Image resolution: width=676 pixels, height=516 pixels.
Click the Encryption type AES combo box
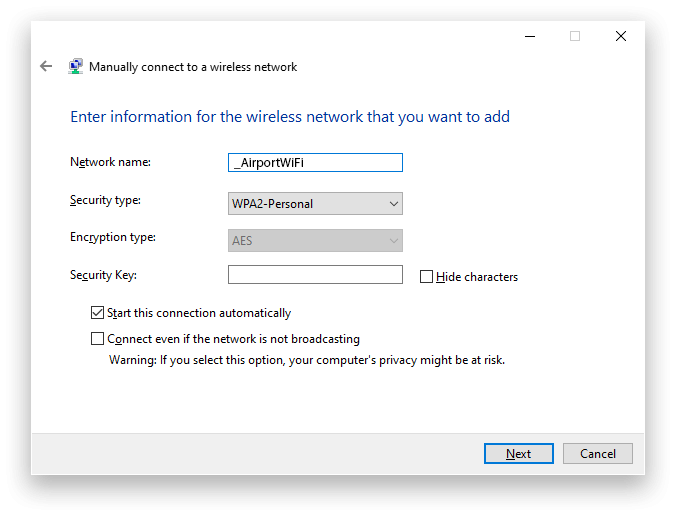point(315,241)
